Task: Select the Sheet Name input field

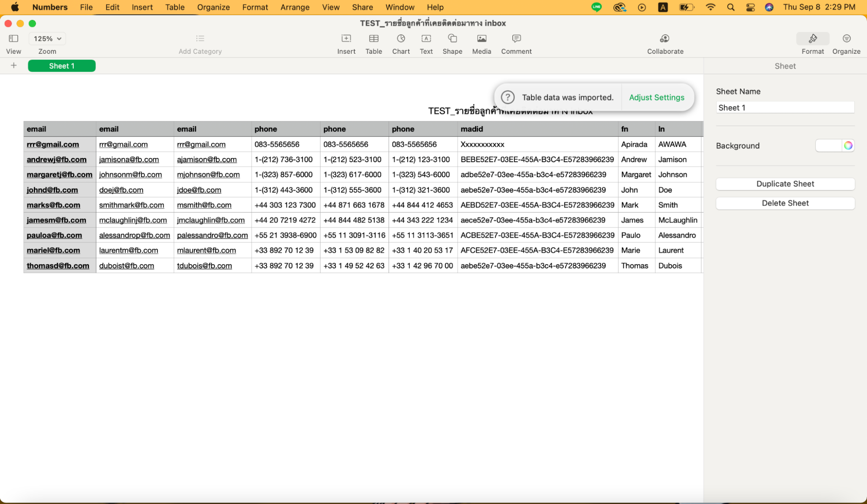Action: [785, 108]
